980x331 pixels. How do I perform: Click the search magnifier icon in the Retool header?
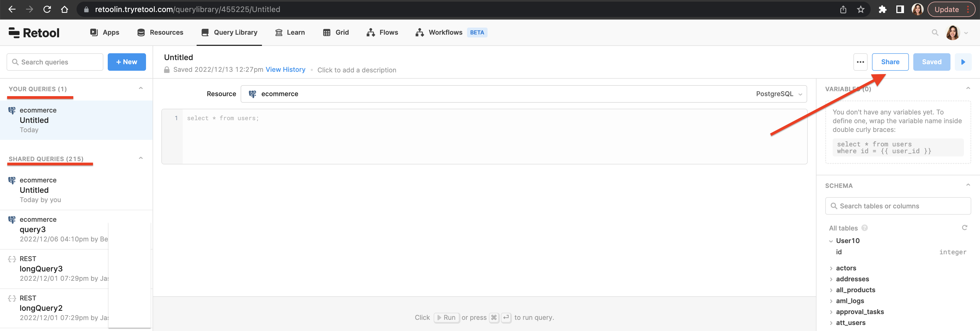935,33
